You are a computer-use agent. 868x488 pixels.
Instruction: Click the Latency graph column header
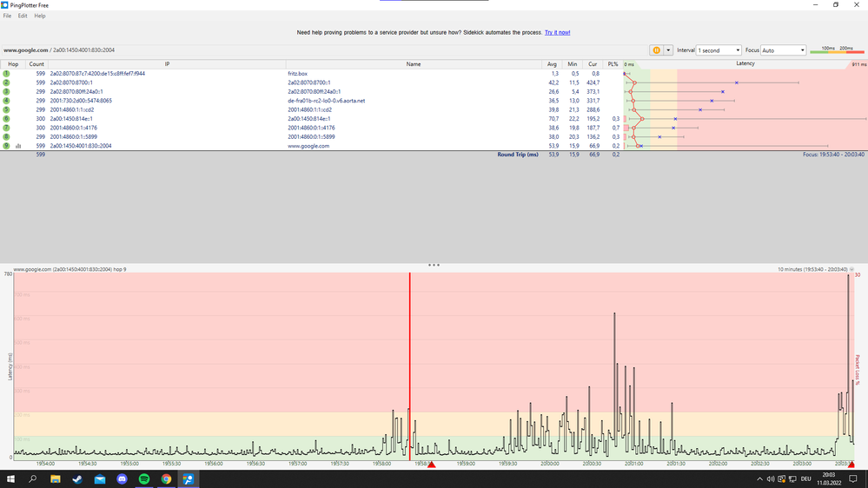(745, 63)
